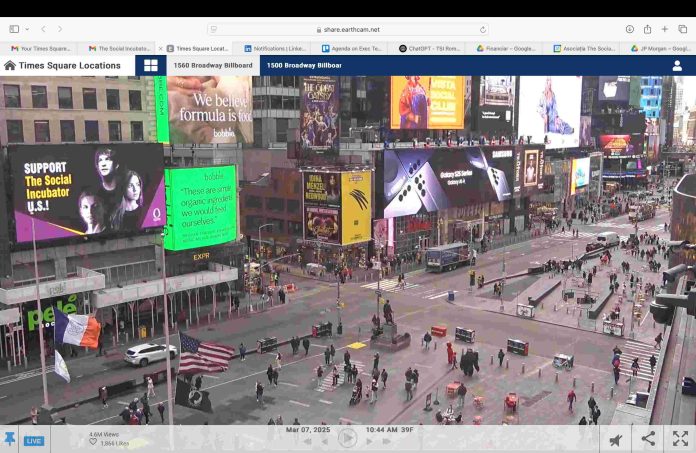Open Safari tab overview

681,30
